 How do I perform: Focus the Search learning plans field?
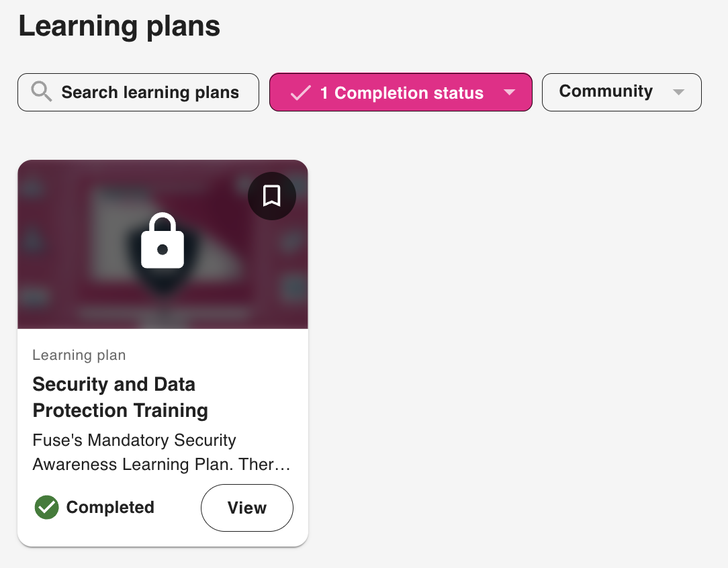coord(150,93)
